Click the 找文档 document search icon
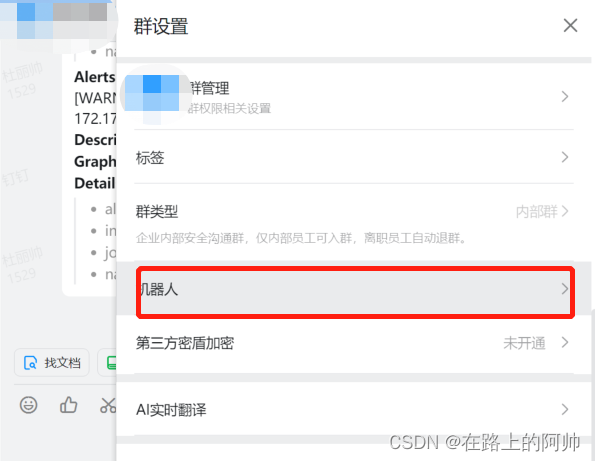595x461 pixels. pos(30,363)
